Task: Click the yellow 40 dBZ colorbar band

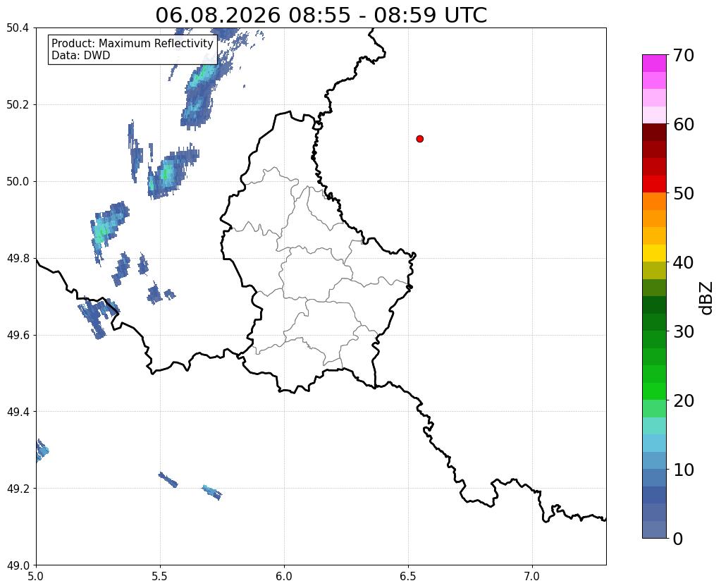Action: tap(654, 253)
